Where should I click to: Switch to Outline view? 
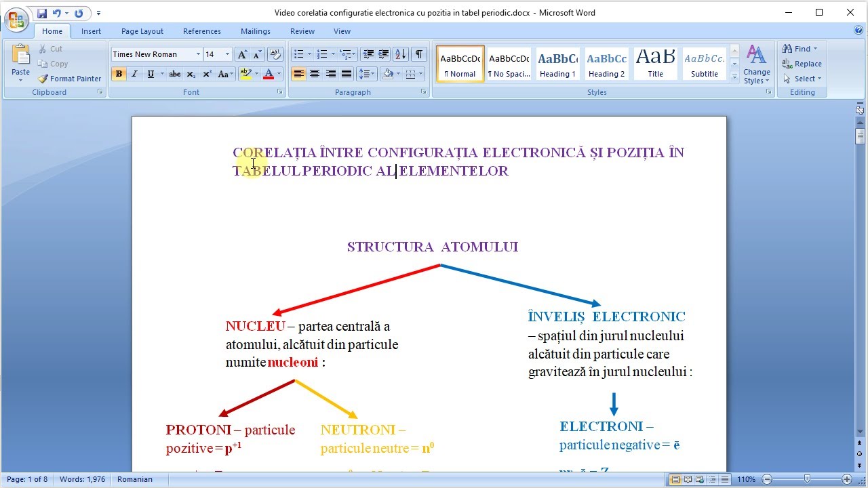coord(713,480)
